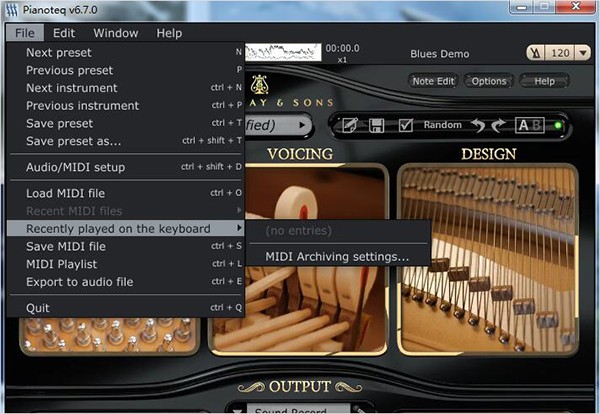This screenshot has height=414, width=600.
Task: Toggle the A/B comparison switch
Action: 530,125
